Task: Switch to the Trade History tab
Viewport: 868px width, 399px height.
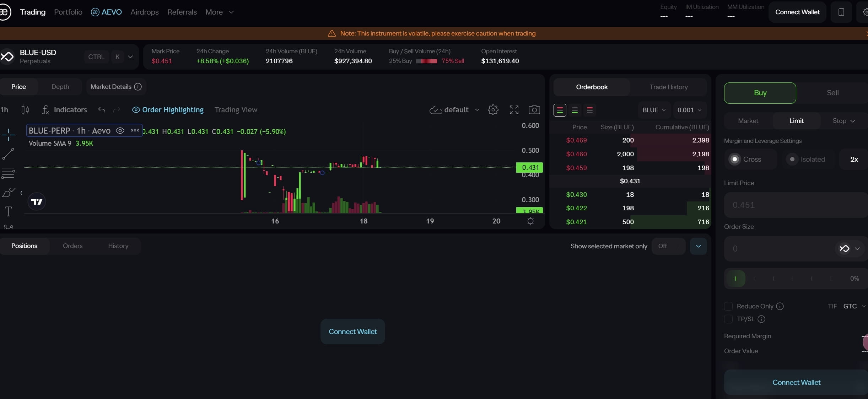Action: click(x=668, y=87)
